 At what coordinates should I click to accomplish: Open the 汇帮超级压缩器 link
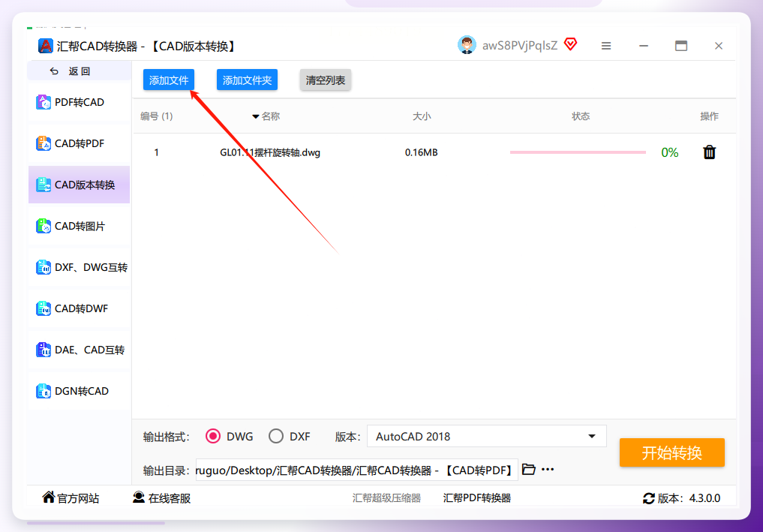[x=386, y=498]
